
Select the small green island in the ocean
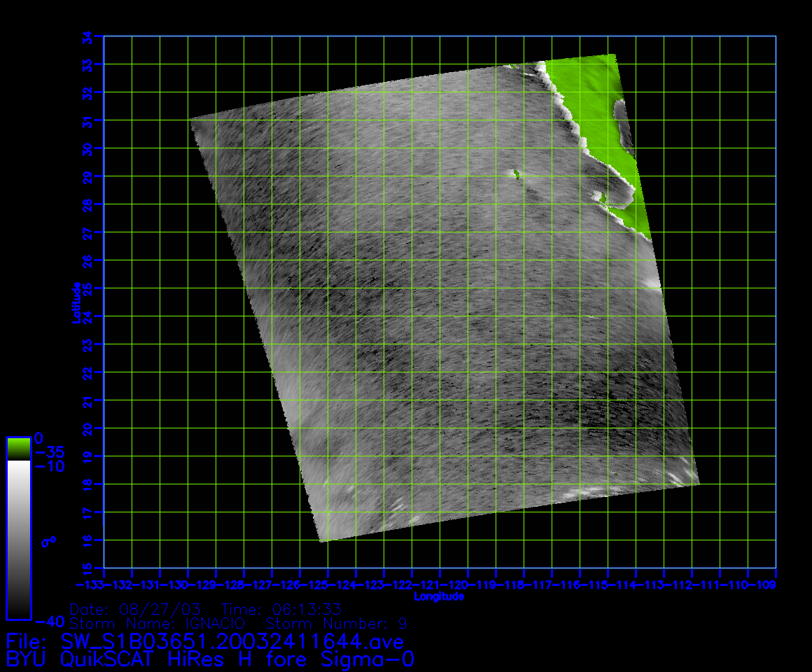tap(516, 174)
